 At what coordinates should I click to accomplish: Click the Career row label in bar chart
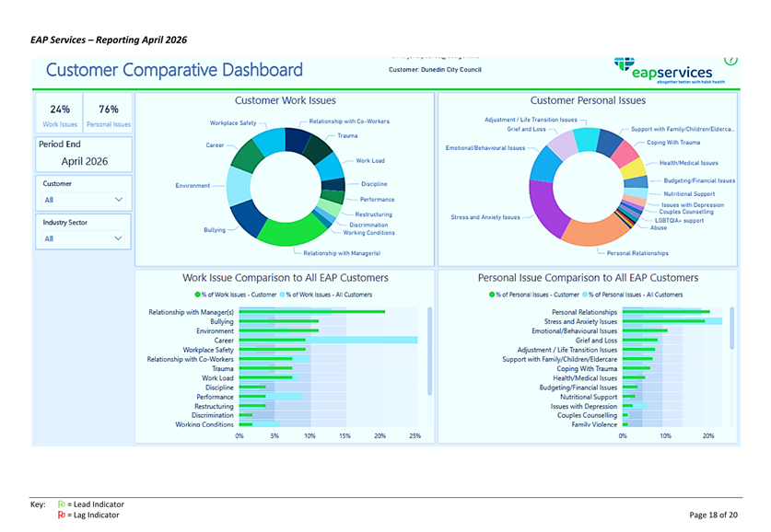224,341
